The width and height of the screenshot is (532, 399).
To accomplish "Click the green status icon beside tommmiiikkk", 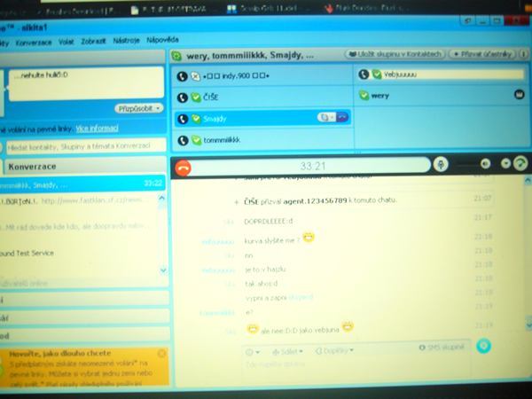I will point(197,140).
